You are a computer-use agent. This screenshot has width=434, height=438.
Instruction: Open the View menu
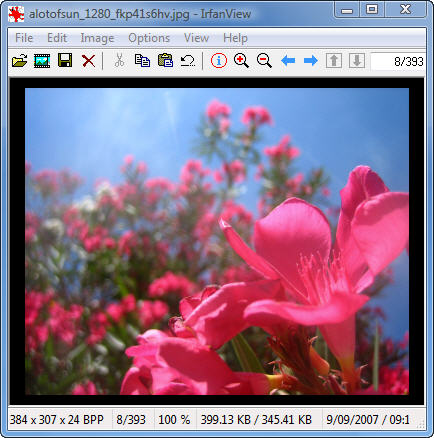(x=196, y=38)
